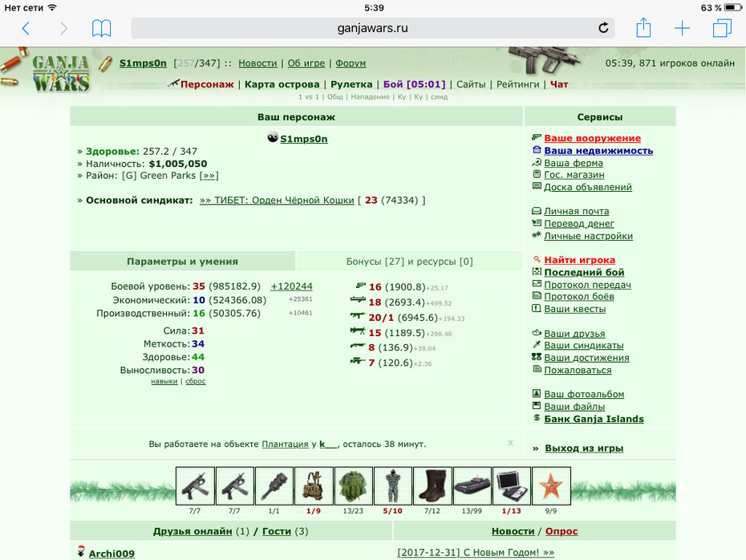Dismiss the work notice with x

click(510, 443)
